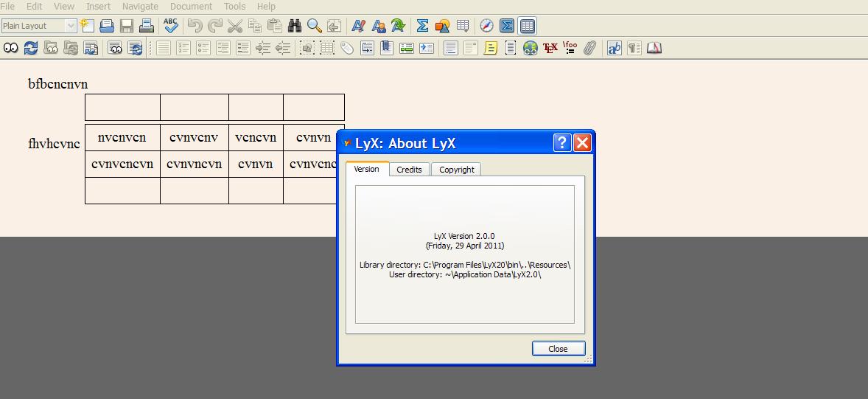Insert yellow note icon

point(491,48)
